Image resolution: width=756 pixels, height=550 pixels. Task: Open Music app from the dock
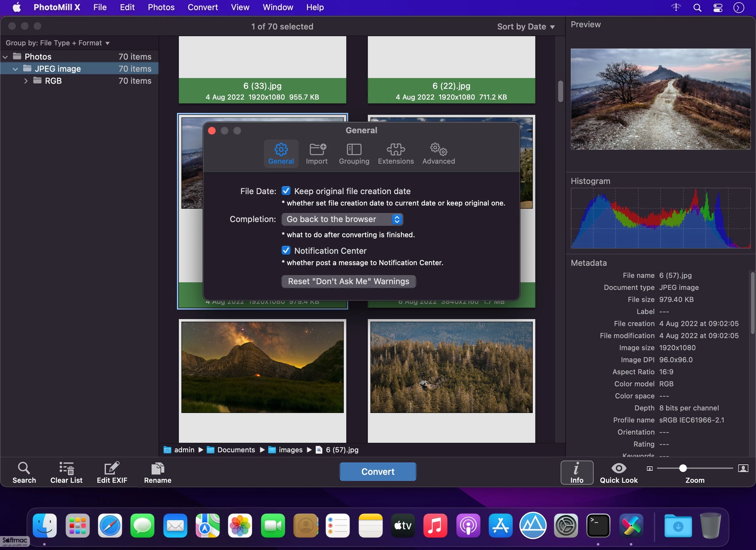435,526
